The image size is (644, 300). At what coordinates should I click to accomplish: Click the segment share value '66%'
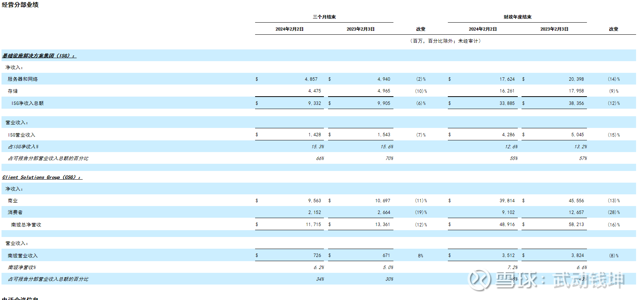[320, 158]
